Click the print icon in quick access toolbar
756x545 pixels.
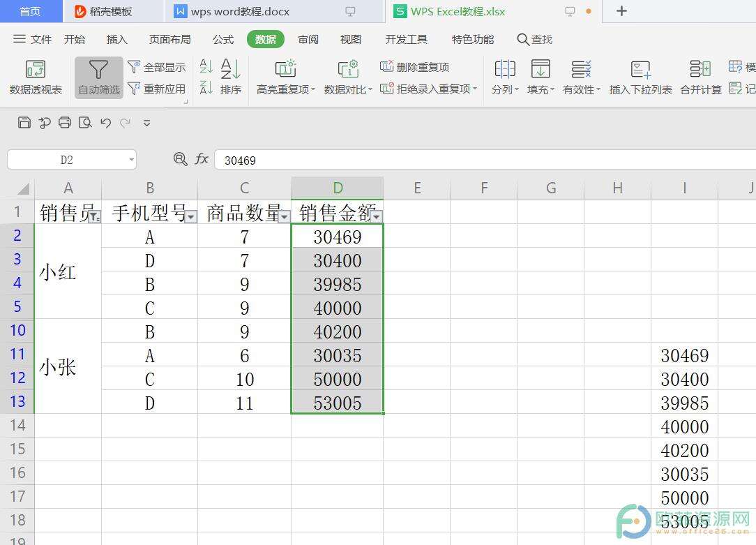65,124
